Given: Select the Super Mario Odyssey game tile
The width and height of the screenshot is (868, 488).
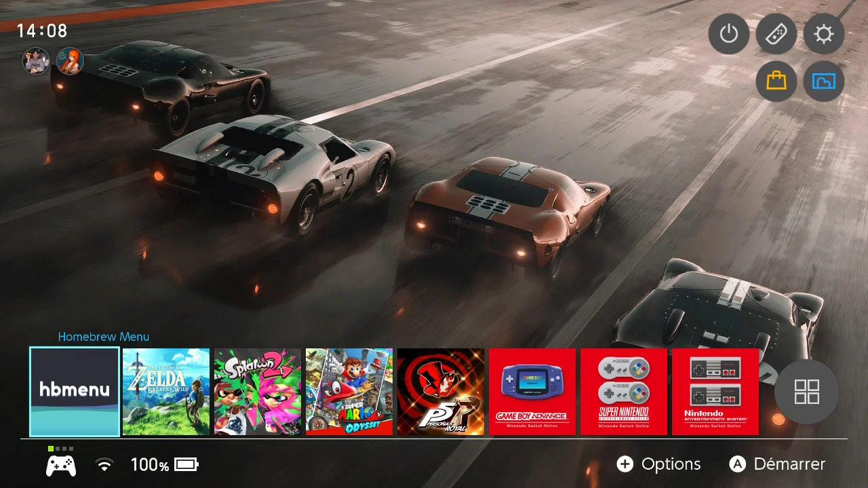Looking at the screenshot, I should click(349, 392).
